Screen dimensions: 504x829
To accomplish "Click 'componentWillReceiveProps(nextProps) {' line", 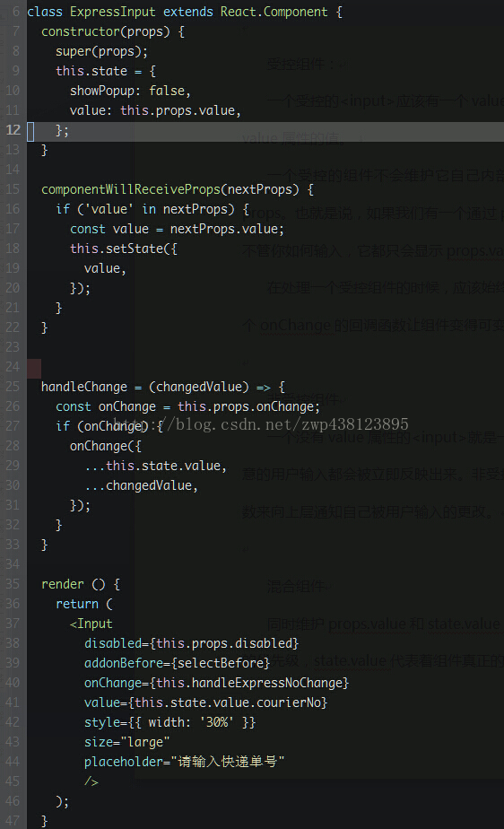I will point(178,189).
